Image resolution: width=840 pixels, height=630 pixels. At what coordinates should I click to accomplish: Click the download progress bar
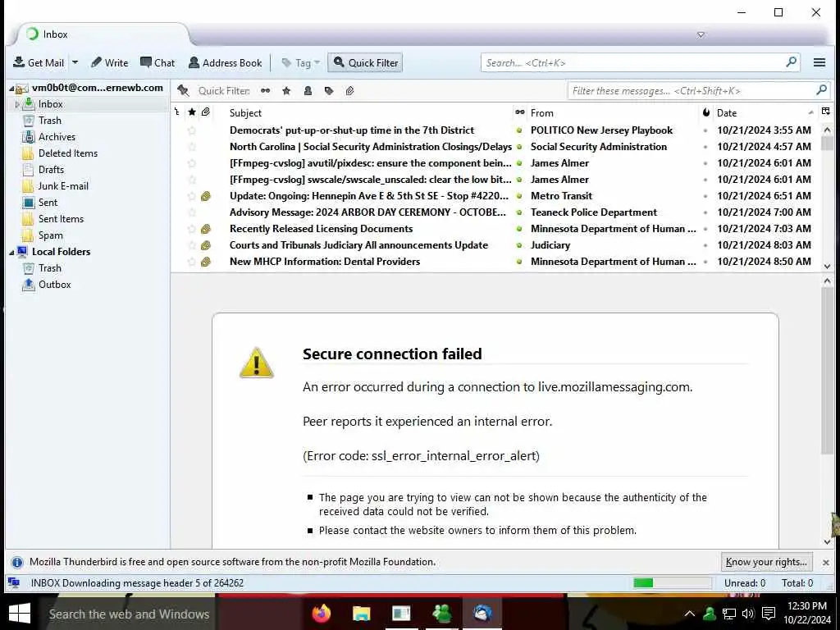pos(672,583)
